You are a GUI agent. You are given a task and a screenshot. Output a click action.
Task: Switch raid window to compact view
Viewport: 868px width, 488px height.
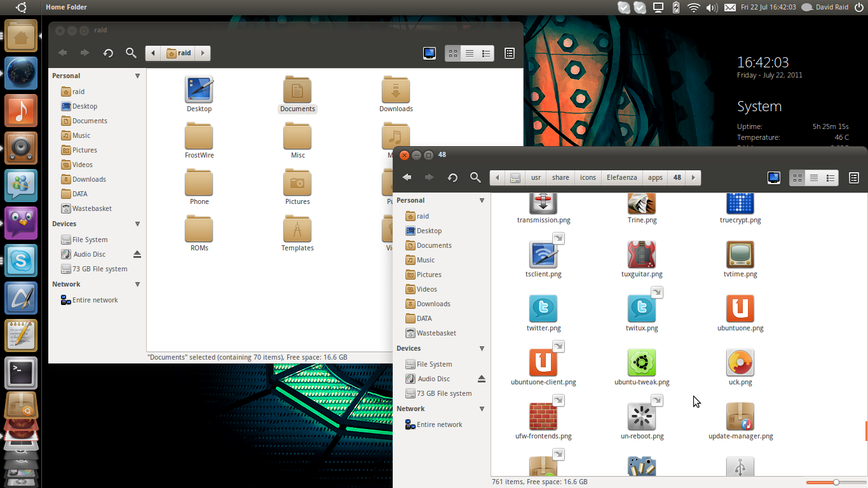coord(486,53)
